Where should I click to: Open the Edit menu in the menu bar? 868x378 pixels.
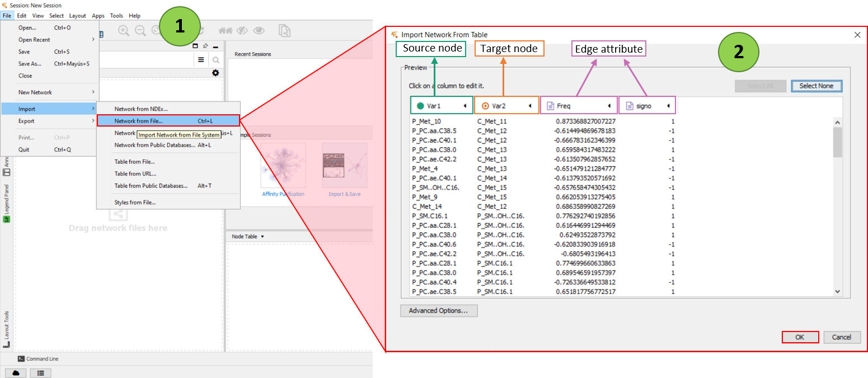click(22, 16)
